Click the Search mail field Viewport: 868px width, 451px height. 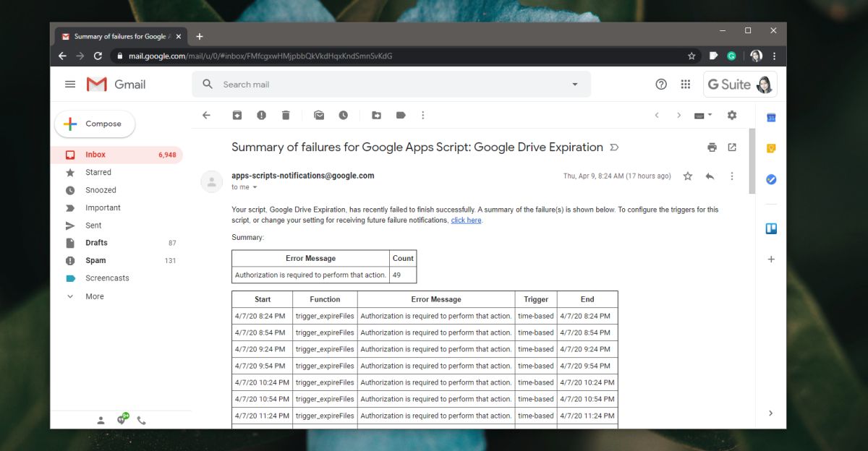391,85
